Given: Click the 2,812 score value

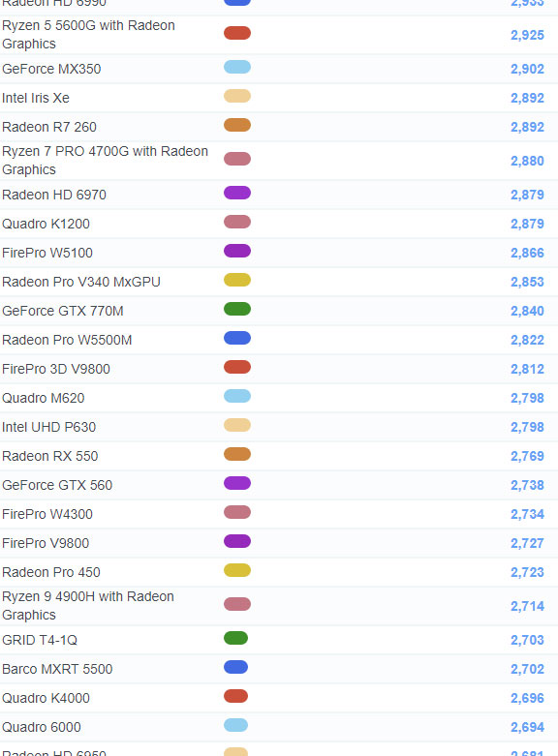Looking at the screenshot, I should tap(527, 369).
